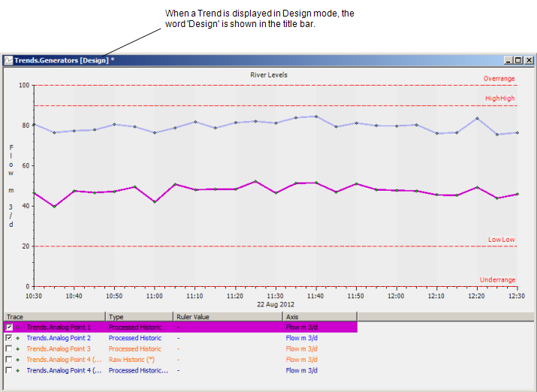Click the River Levels chart title
Image resolution: width=537 pixels, height=392 pixels.
(269, 75)
